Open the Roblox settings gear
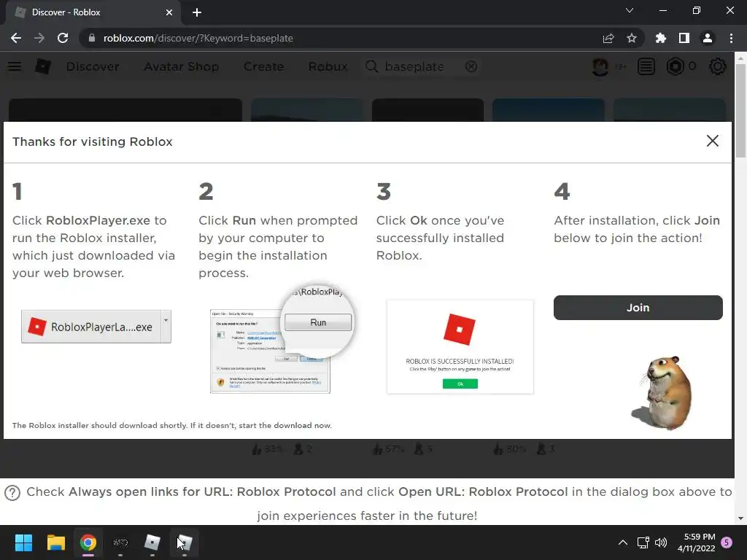This screenshot has width=747, height=560. (718, 66)
